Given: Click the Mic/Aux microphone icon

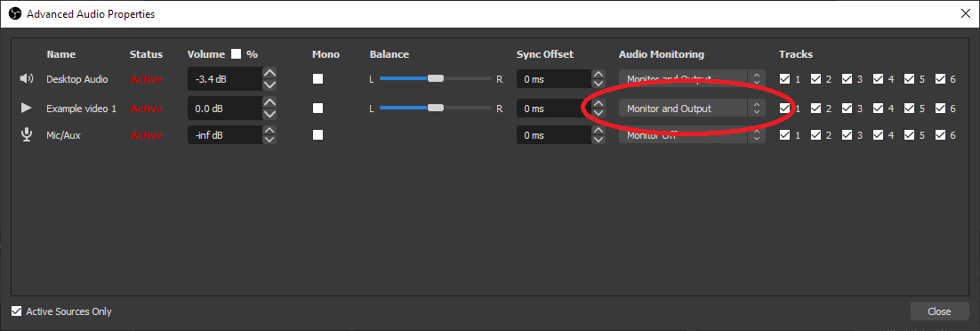Looking at the screenshot, I should point(27,134).
